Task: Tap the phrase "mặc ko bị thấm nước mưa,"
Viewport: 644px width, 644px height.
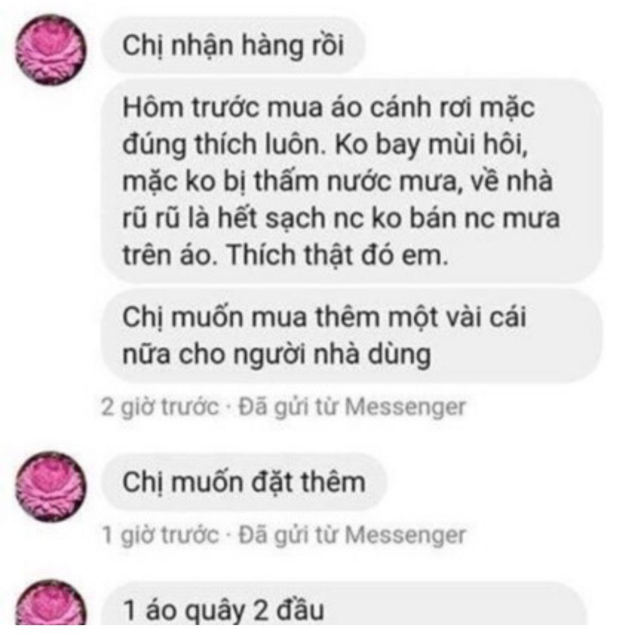Action: [x=291, y=182]
